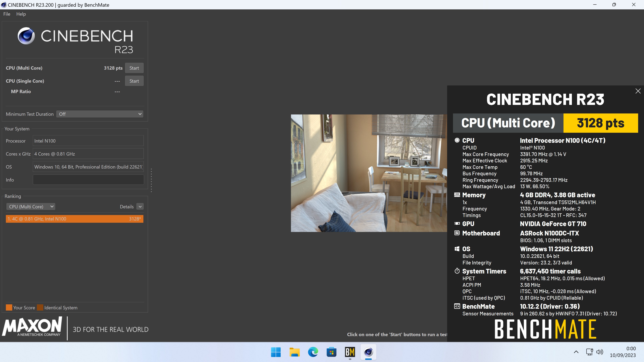Show hidden system tray icons
The width and height of the screenshot is (644, 362).
(576, 352)
